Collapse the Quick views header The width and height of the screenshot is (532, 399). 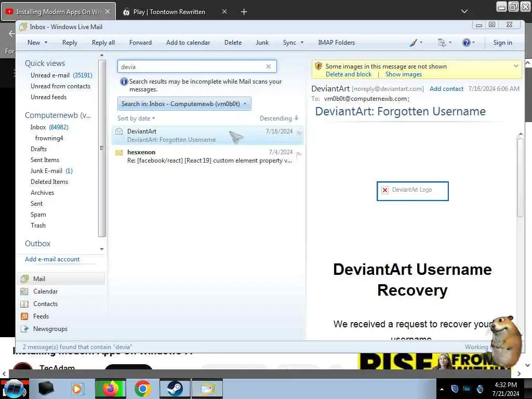coord(45,63)
